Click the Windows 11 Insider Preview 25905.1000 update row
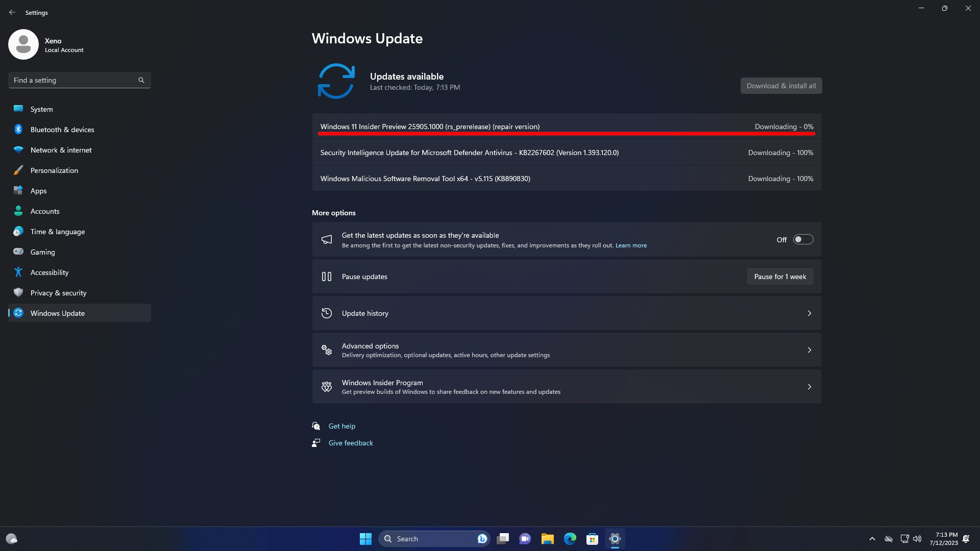This screenshot has width=980, height=551. pos(567,127)
